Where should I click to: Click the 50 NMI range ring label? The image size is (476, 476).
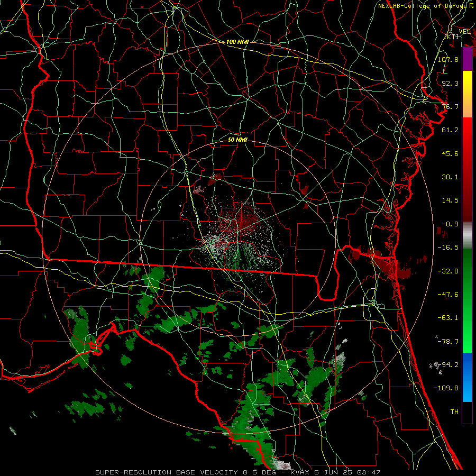(x=237, y=140)
